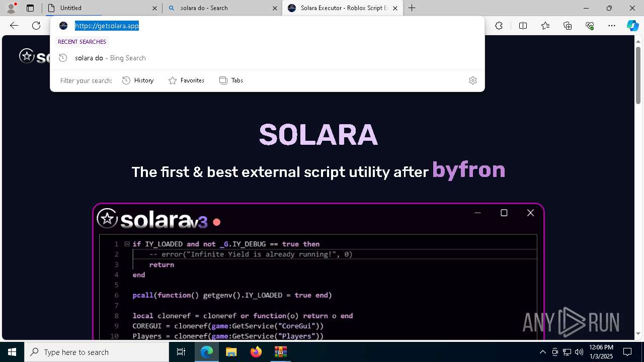Open File Explorer from the taskbar
This screenshot has height=362, width=644.
[x=231, y=352]
